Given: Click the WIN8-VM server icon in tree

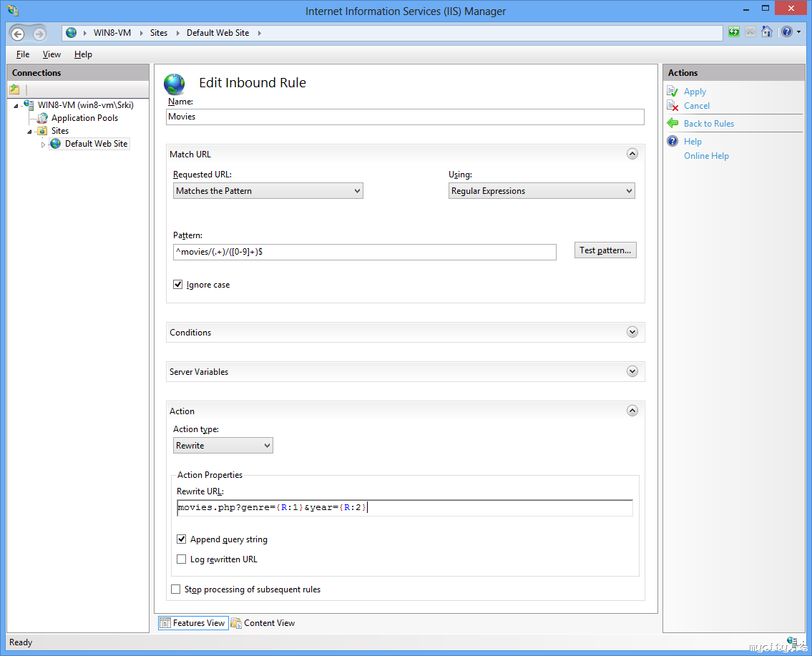Looking at the screenshot, I should (29, 104).
